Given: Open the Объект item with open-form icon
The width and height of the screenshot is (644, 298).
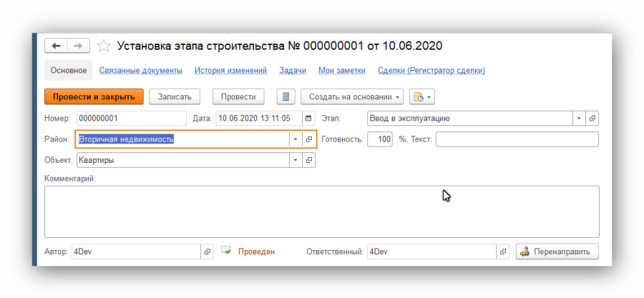Looking at the screenshot, I should pos(309,160).
